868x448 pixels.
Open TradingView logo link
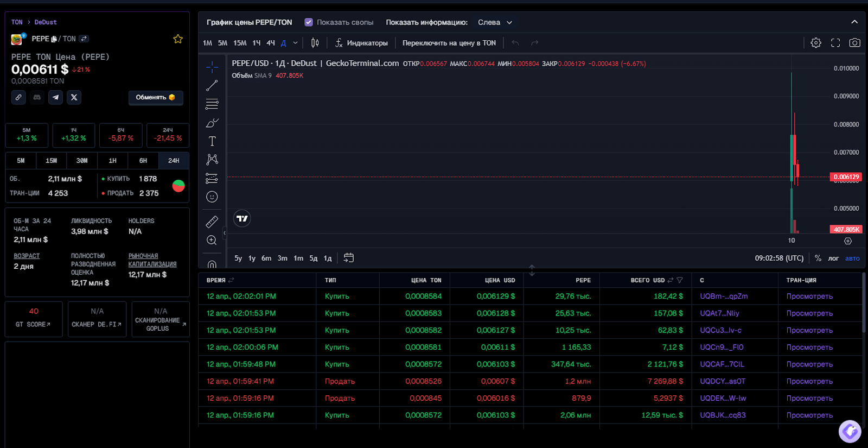tap(242, 218)
